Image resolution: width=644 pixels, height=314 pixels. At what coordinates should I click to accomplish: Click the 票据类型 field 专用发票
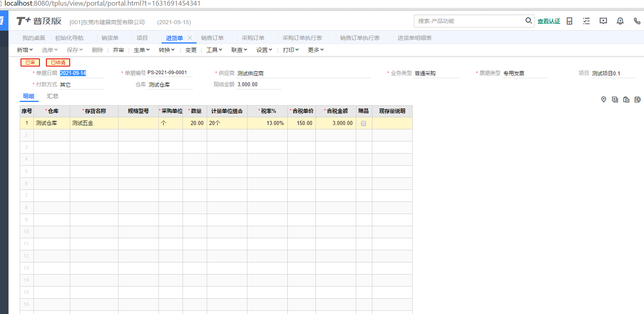pos(525,73)
